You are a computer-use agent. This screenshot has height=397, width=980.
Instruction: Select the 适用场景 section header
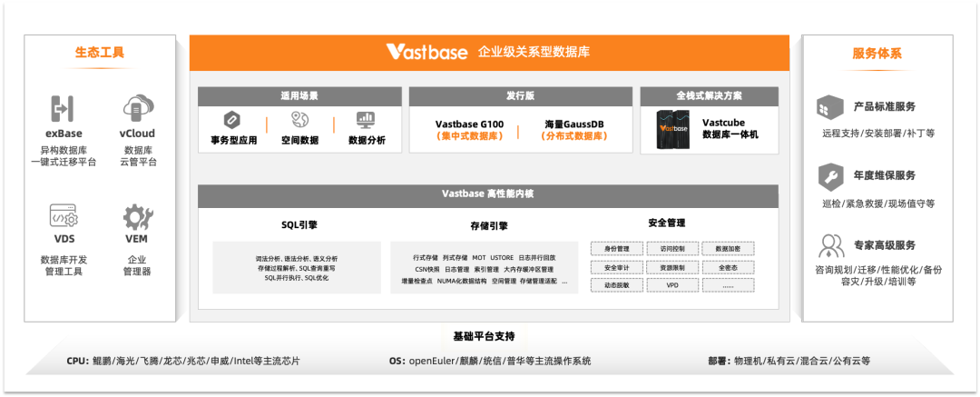coord(299,95)
